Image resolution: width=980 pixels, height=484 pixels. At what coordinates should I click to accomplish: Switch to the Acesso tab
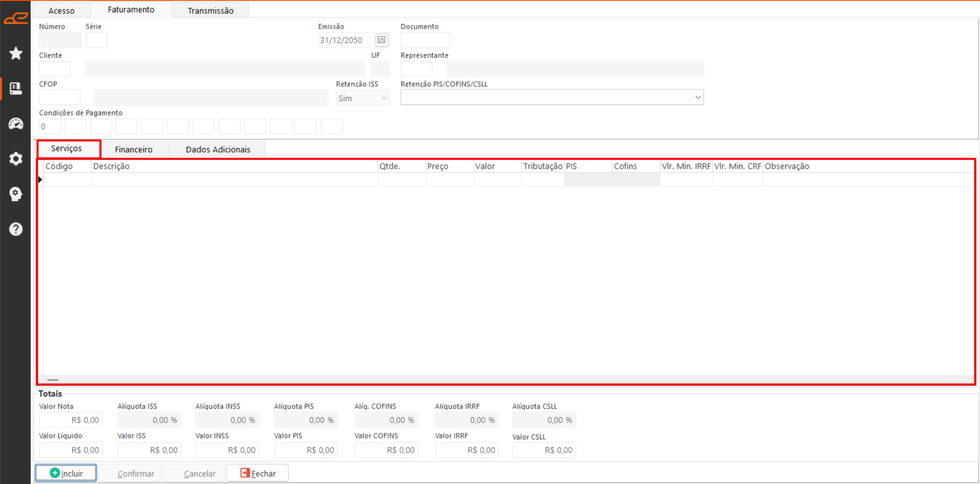pos(61,10)
